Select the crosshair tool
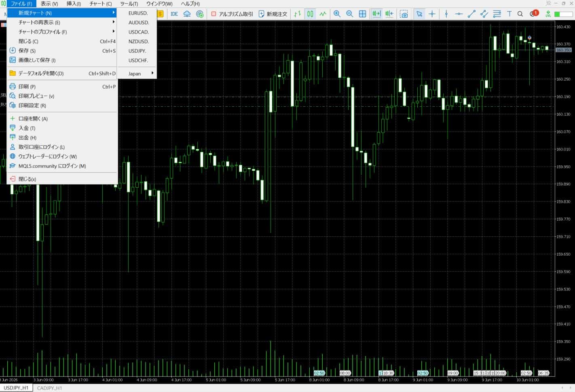 pyautogui.click(x=432, y=14)
